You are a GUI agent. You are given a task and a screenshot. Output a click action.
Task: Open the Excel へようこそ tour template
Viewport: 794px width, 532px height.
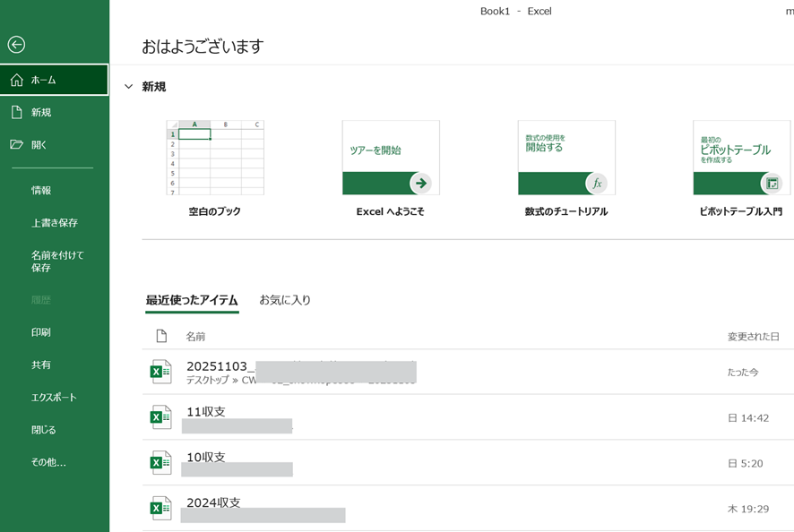coord(391,159)
